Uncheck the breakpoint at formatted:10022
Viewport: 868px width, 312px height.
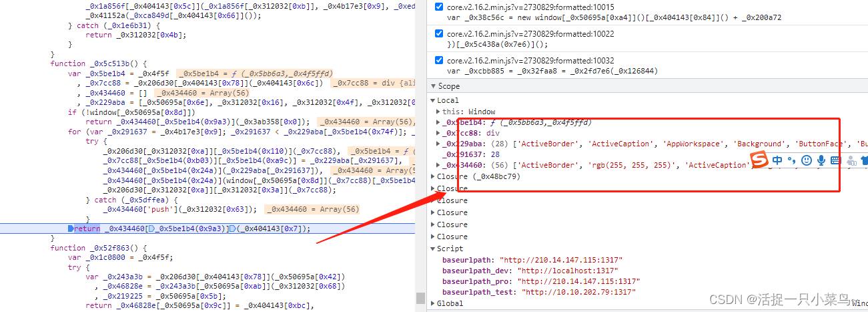click(x=438, y=33)
